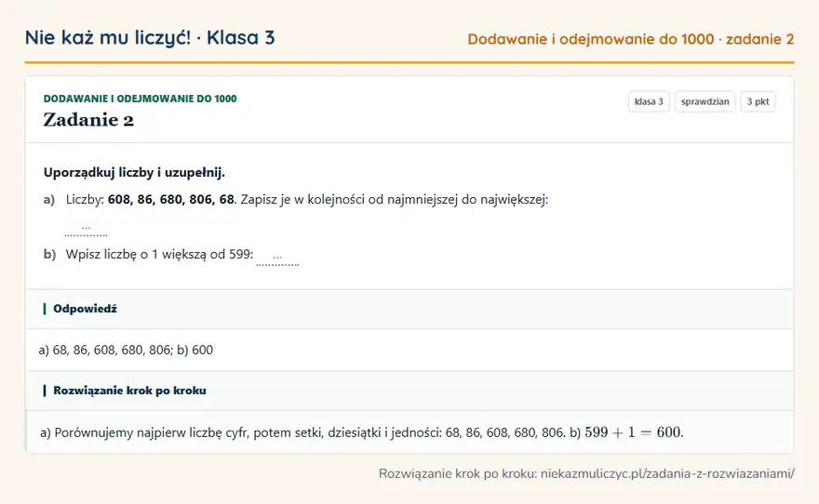Click the 'Nie każ mu liczyć! · Klasa 3' title
This screenshot has width=819, height=504.
[150, 37]
